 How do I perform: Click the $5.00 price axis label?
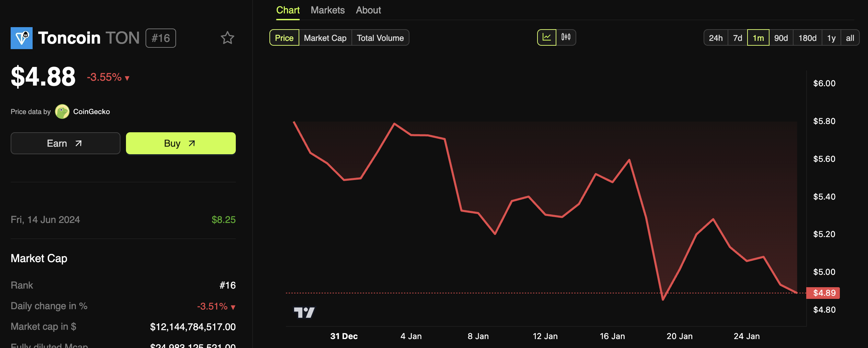(824, 272)
